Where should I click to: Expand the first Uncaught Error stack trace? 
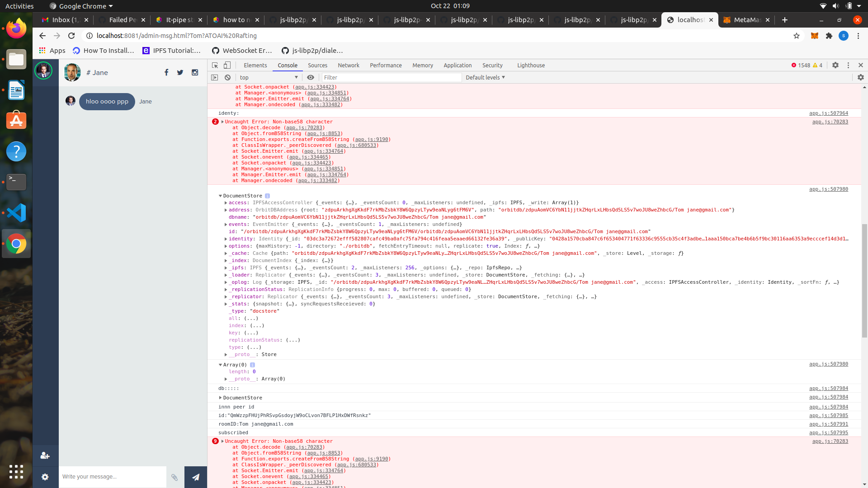(x=222, y=122)
